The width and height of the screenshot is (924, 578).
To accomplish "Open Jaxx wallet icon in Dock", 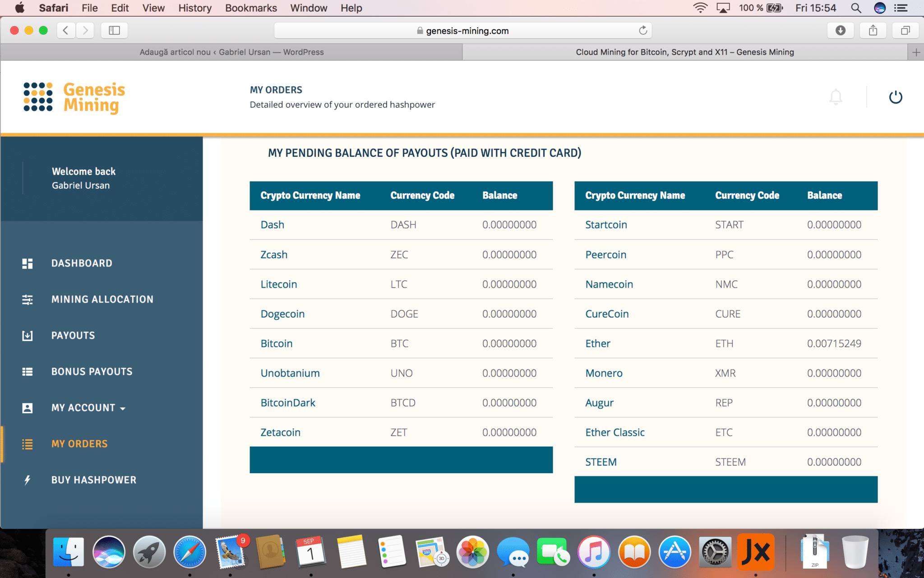I will click(x=756, y=552).
